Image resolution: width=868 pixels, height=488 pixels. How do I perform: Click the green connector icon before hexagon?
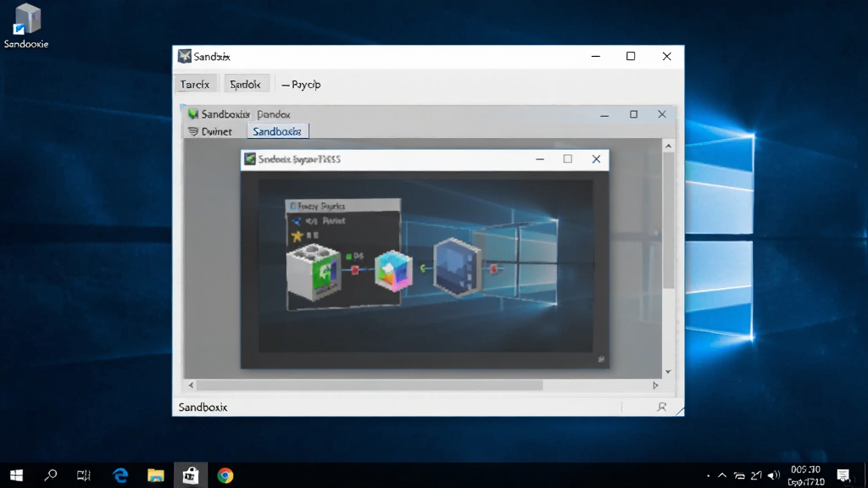tap(423, 269)
